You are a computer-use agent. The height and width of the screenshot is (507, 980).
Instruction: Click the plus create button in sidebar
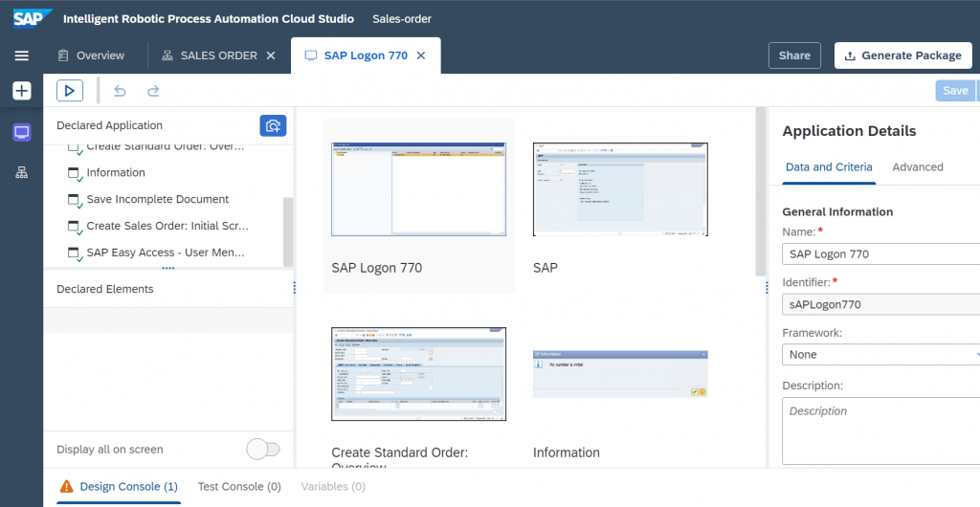tap(21, 91)
